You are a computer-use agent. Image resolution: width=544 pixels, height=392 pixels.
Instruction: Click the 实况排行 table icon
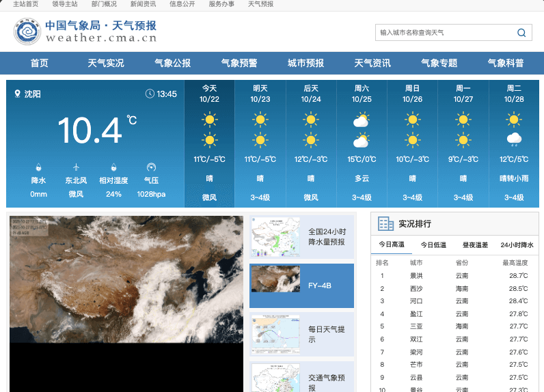(x=385, y=224)
